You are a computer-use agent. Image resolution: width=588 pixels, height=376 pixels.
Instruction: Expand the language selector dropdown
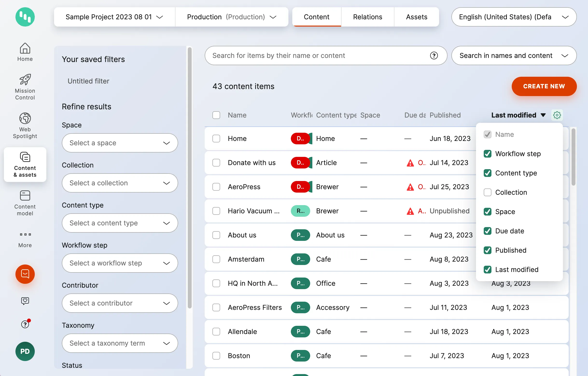pos(514,17)
